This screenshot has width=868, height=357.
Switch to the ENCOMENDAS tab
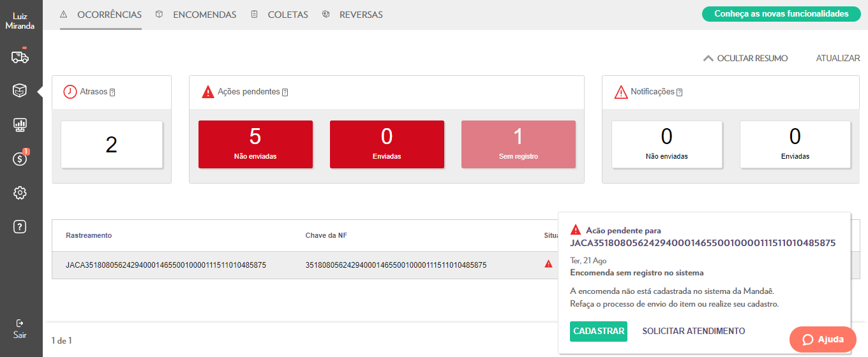click(204, 15)
